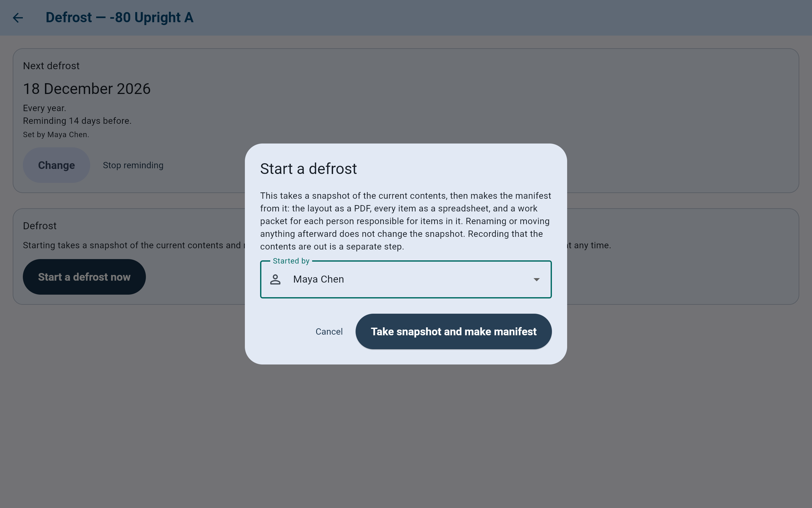Image resolution: width=812 pixels, height=508 pixels.
Task: Cancel the Start a defrost dialog
Action: tap(329, 331)
